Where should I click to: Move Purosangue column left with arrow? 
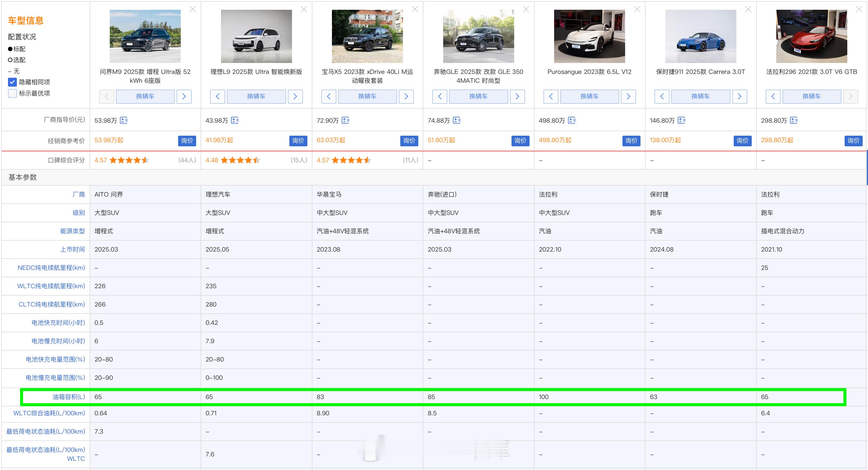tap(551, 97)
